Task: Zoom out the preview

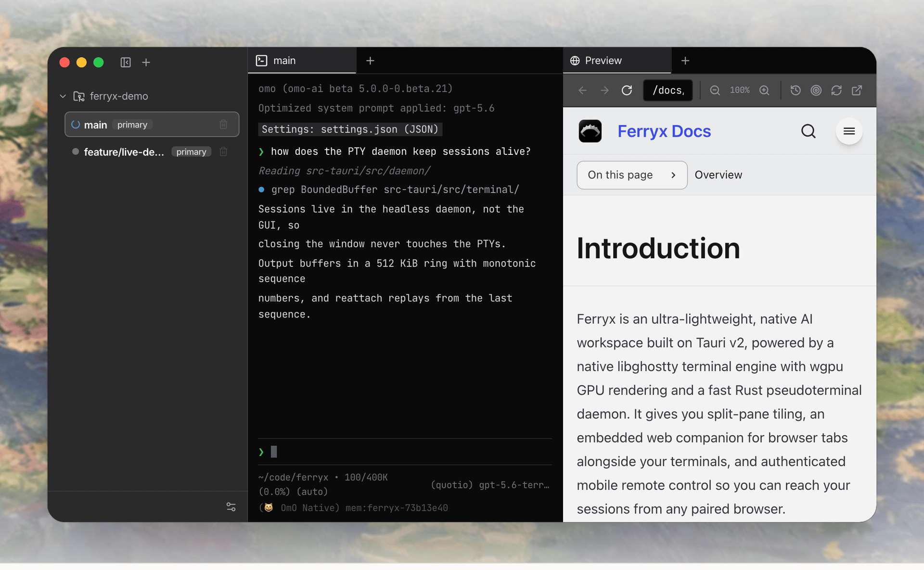Action: click(715, 90)
